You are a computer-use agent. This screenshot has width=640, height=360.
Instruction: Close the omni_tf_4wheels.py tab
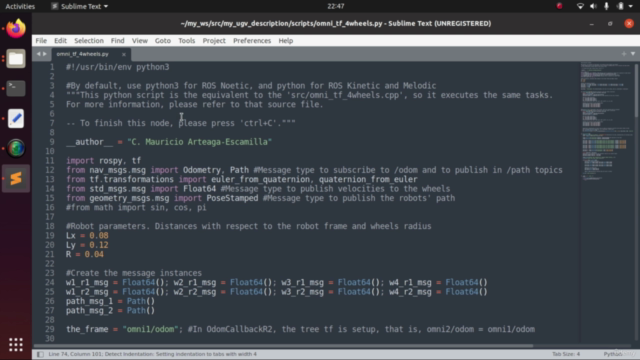[124, 54]
